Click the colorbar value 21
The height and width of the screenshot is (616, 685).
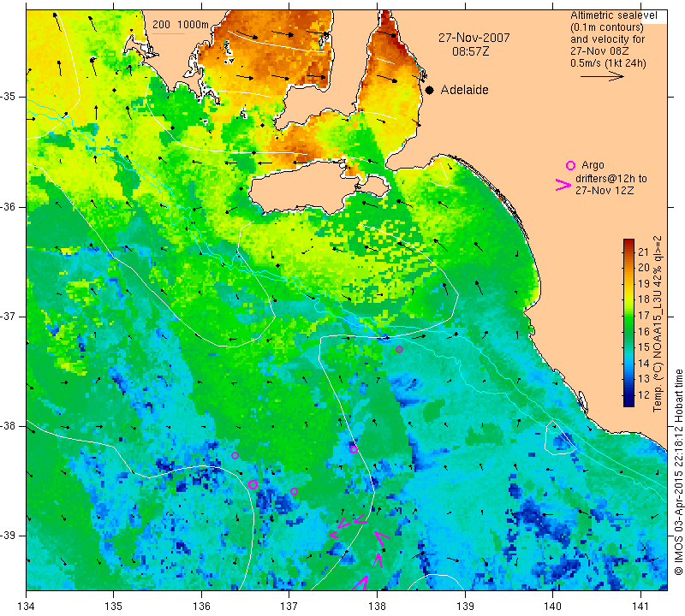[644, 252]
